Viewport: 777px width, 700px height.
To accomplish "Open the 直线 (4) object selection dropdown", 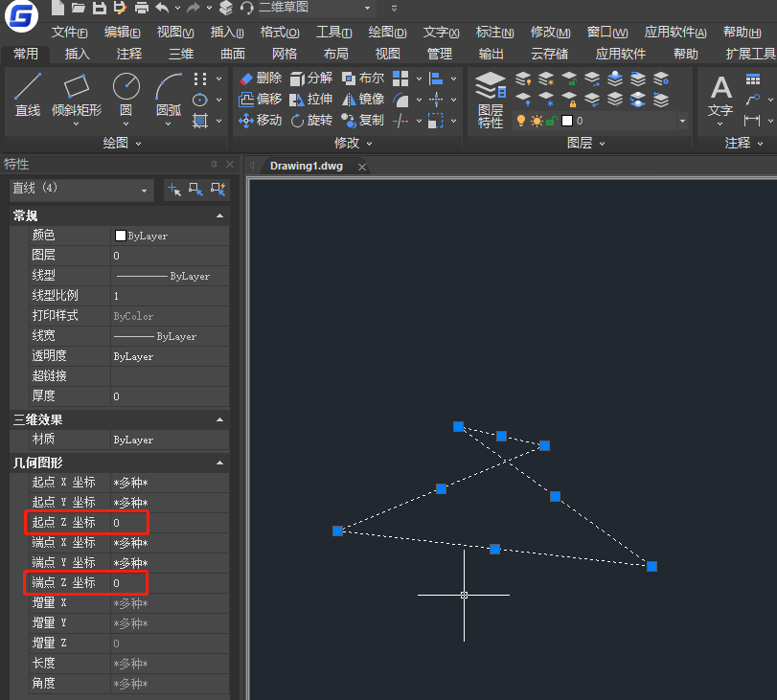I will 144,191.
